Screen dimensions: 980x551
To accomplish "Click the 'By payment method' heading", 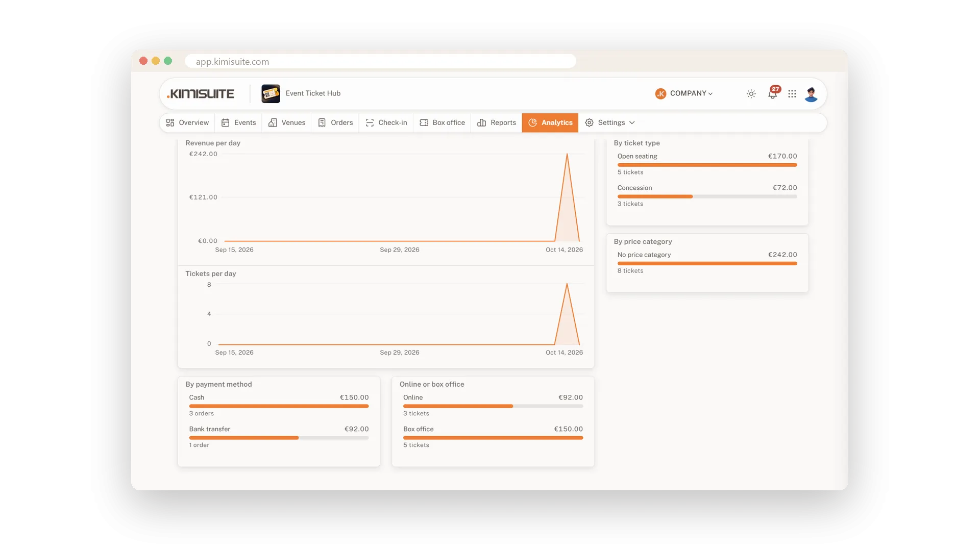I will 218,385.
